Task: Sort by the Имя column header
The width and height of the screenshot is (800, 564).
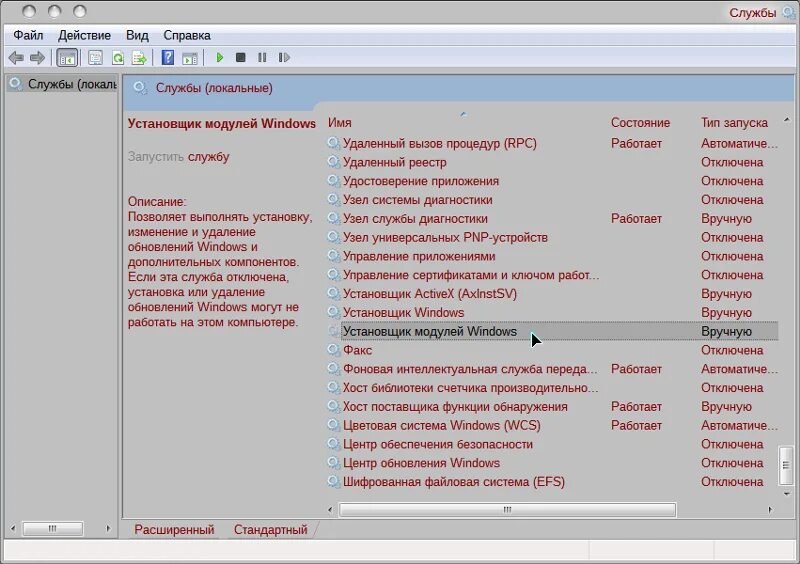Action: (339, 123)
